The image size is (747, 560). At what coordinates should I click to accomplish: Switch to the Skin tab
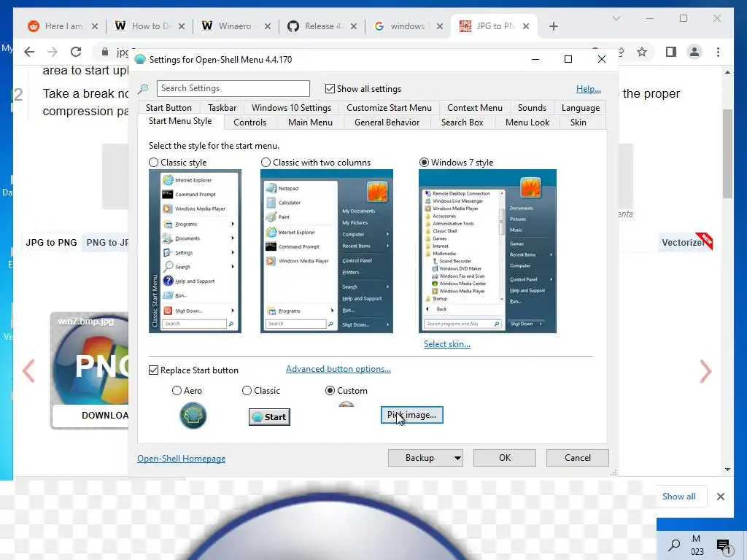tap(578, 122)
